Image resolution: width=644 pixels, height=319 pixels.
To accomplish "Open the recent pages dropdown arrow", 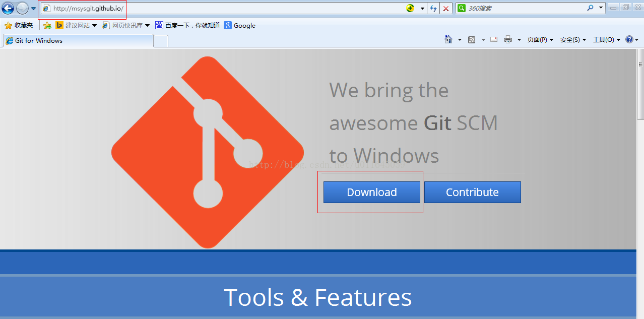I will (33, 9).
